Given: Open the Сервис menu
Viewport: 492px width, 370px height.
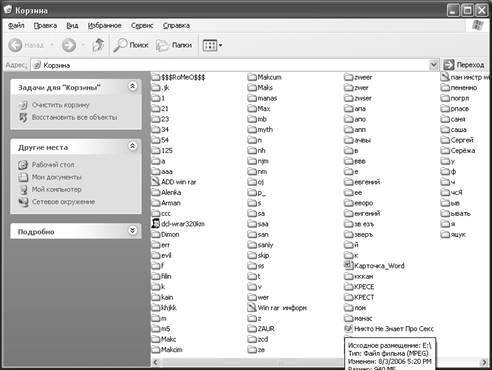Looking at the screenshot, I should coord(142,26).
